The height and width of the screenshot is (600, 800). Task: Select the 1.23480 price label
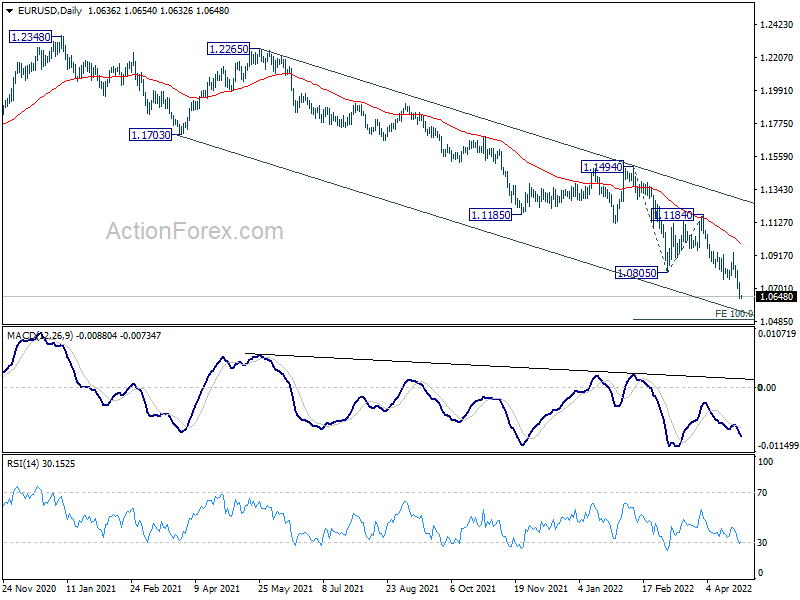click(x=31, y=37)
